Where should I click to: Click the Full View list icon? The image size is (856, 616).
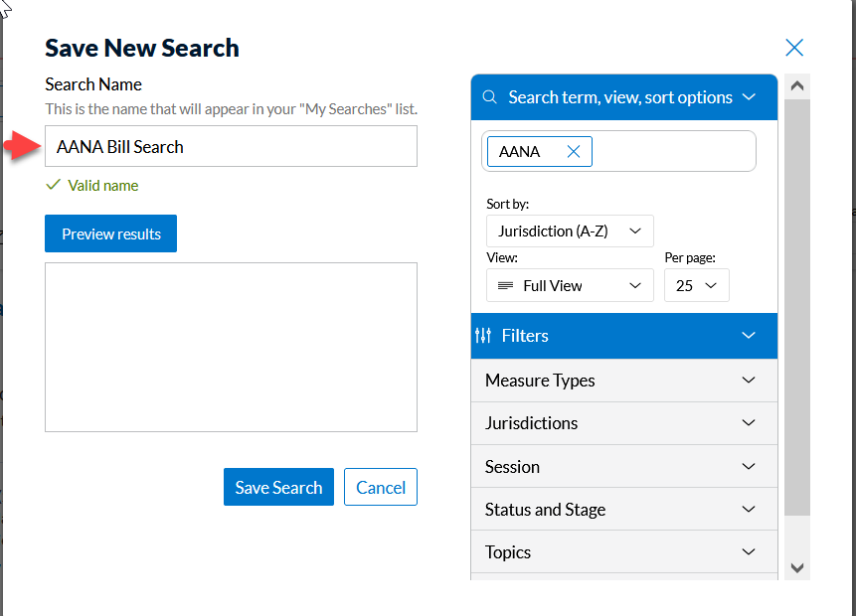pos(505,285)
